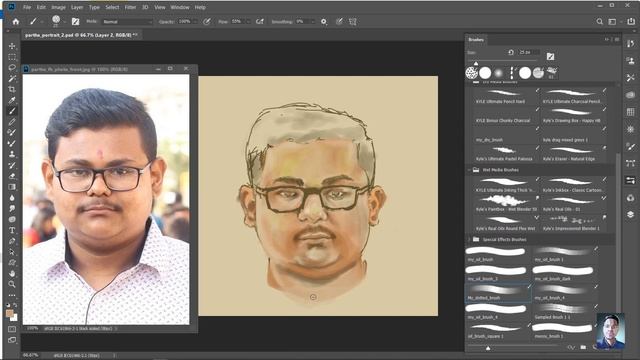Screen dimensions: 640x360
Task: Select the Clone Stamp tool
Action: point(12,154)
